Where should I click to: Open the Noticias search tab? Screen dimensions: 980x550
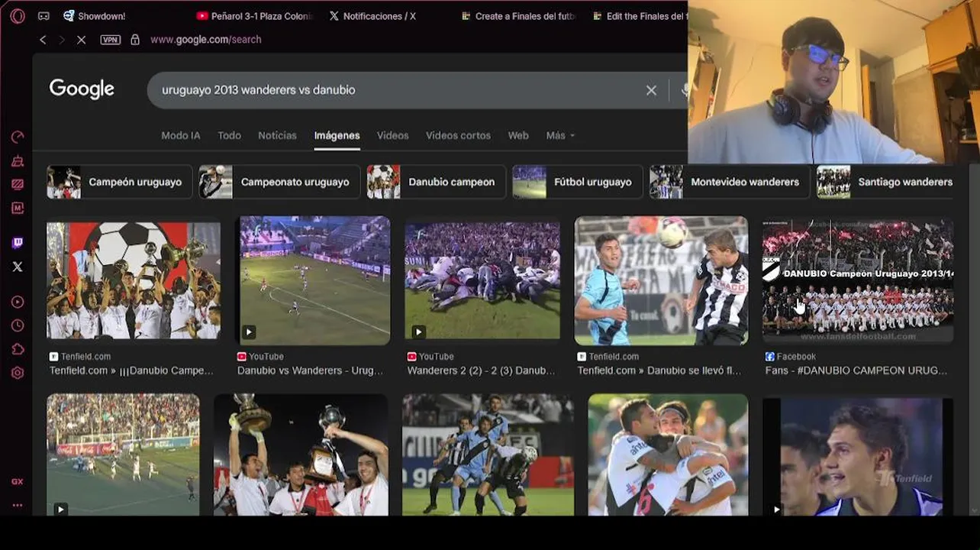[x=277, y=135]
